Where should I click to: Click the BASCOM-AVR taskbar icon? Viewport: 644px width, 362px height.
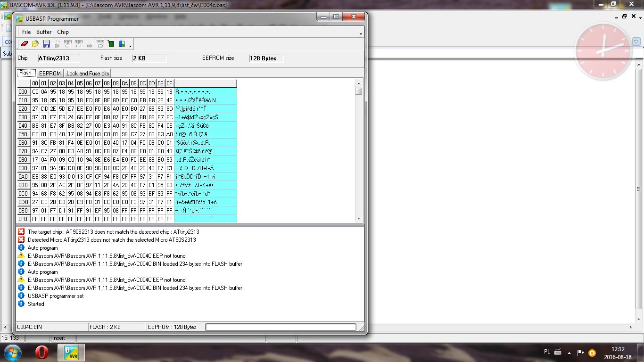[x=71, y=352]
